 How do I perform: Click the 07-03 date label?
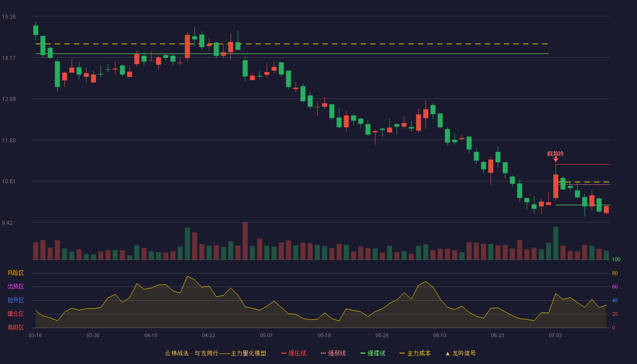coord(555,335)
